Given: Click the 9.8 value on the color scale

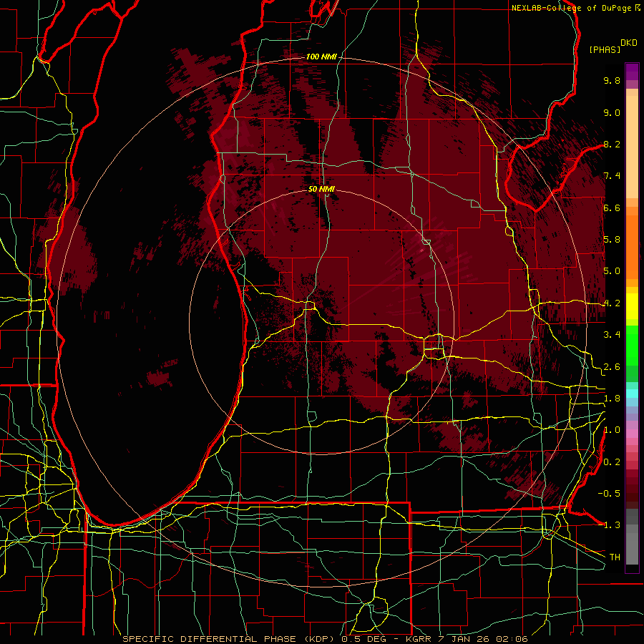Looking at the screenshot, I should pos(612,80).
